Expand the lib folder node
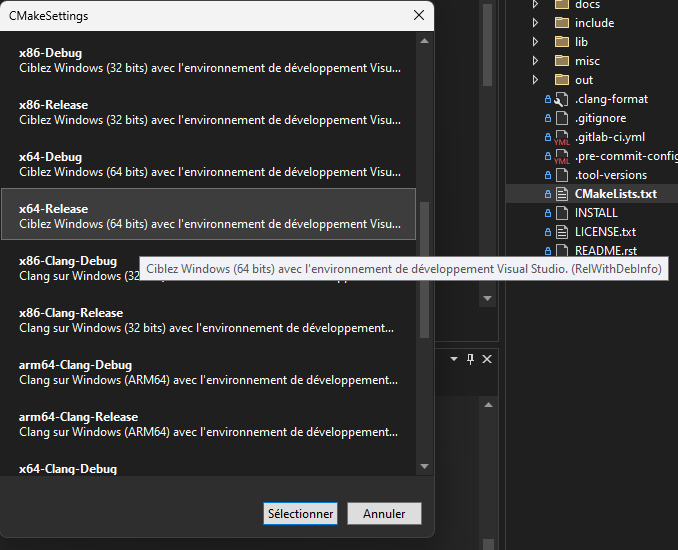The image size is (678, 550). (536, 42)
